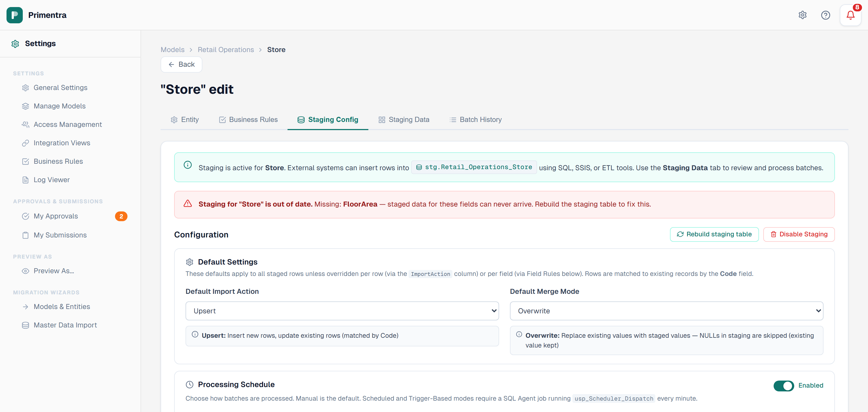Click the General Settings gear icon
This screenshot has width=868, height=412.
pos(25,88)
